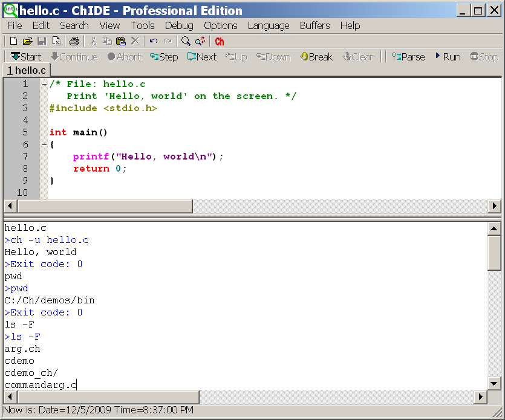Image resolution: width=505 pixels, height=420 pixels.
Task: Stop the program with Stop button
Action: tap(484, 57)
